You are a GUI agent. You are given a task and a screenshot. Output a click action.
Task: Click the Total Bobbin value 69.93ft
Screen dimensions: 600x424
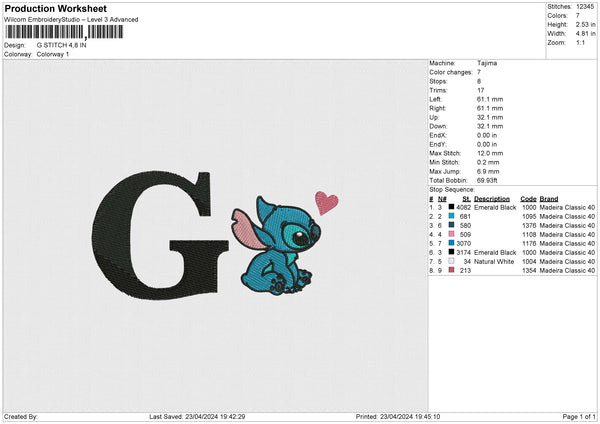click(487, 180)
